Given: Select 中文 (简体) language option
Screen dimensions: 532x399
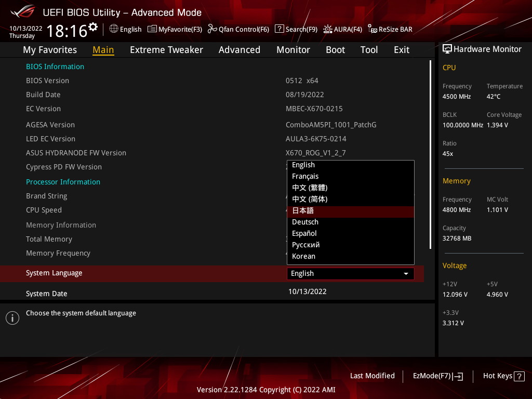Looking at the screenshot, I should 351,199.
